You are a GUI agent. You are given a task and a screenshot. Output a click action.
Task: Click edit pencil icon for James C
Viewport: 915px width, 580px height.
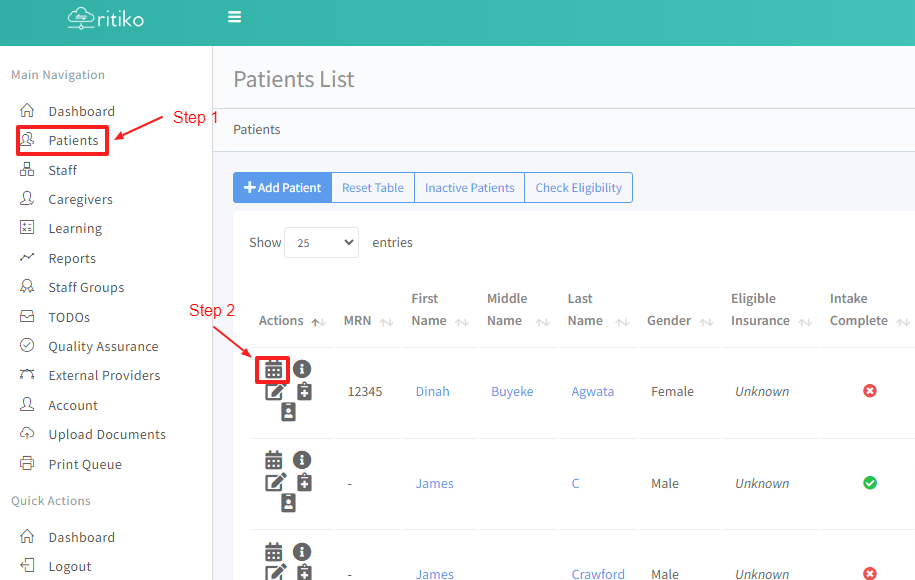point(275,482)
